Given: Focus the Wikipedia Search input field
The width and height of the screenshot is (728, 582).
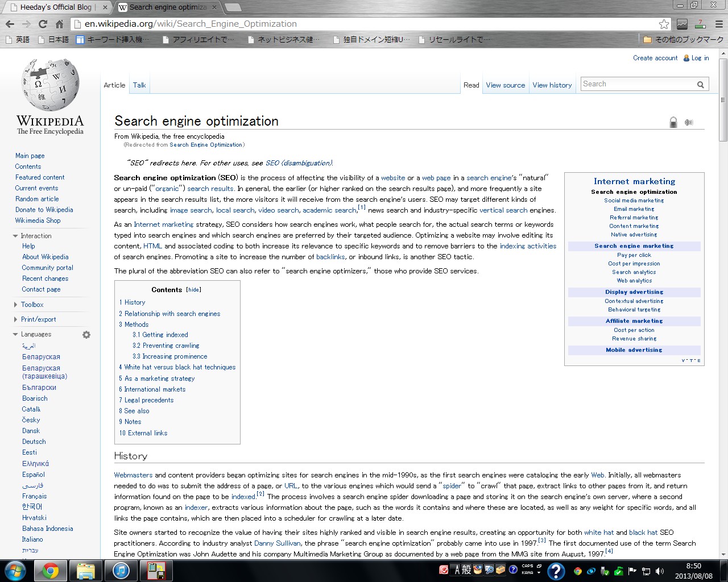Looking at the screenshot, I should (x=637, y=84).
